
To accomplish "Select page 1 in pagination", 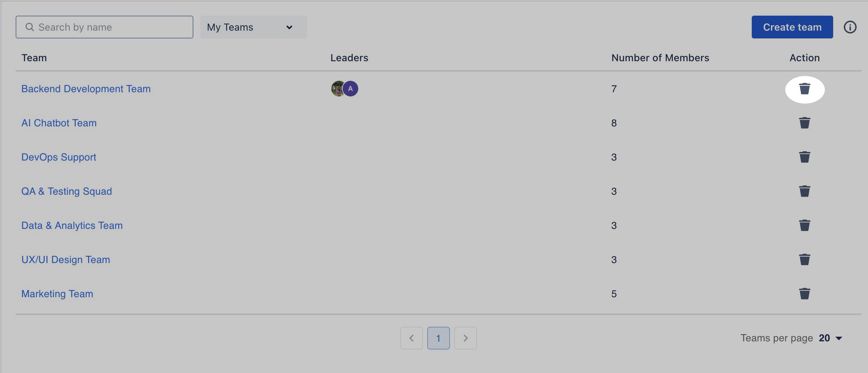I will [438, 338].
